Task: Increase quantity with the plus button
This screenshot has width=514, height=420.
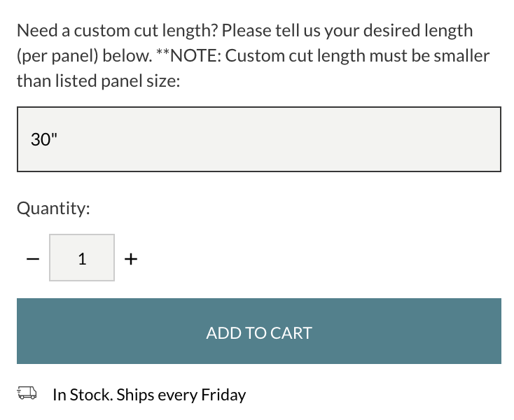Action: click(x=131, y=258)
